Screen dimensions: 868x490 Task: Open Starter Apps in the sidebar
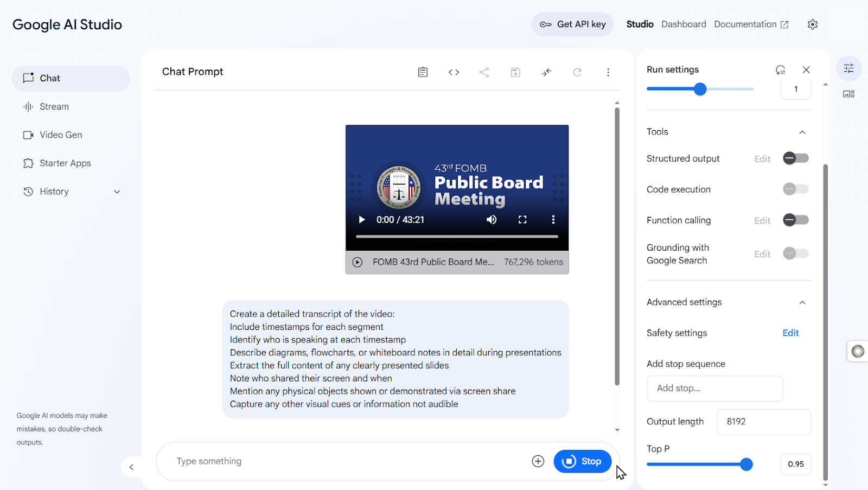click(x=71, y=163)
